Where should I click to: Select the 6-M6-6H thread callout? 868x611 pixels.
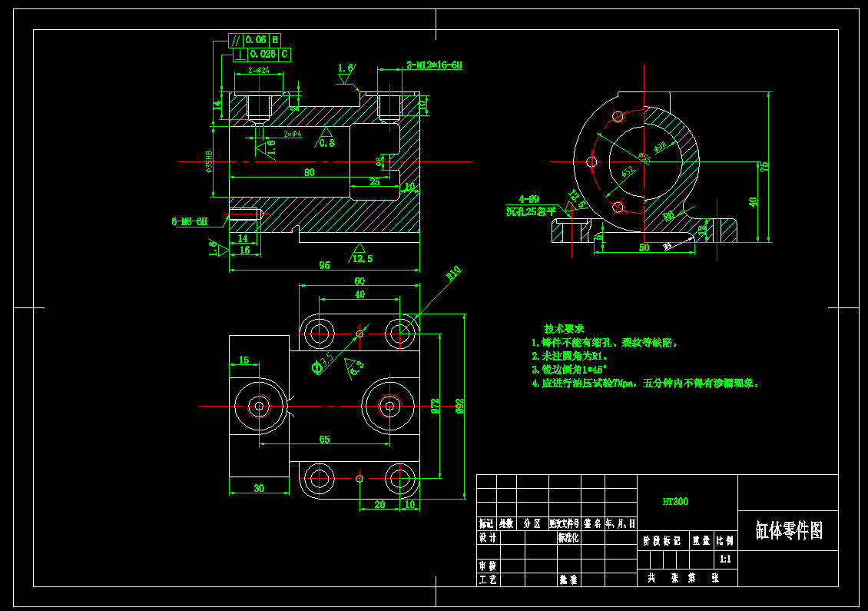pyautogui.click(x=190, y=221)
